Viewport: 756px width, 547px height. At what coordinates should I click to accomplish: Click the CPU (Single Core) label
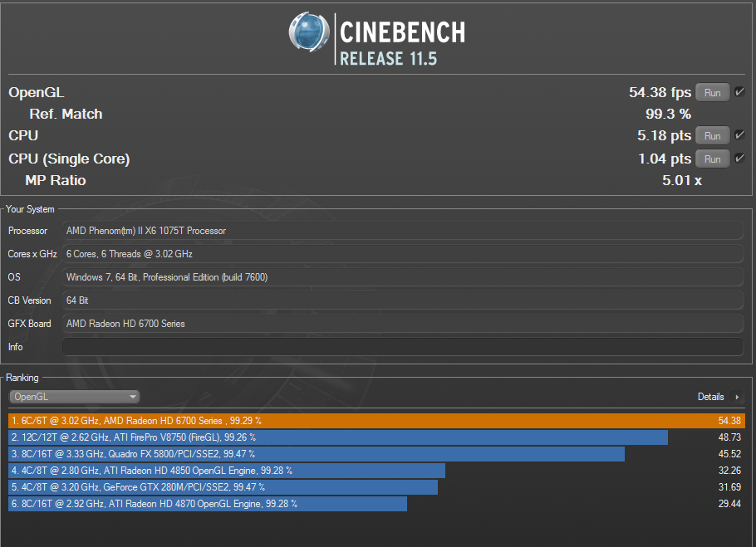pyautogui.click(x=69, y=159)
